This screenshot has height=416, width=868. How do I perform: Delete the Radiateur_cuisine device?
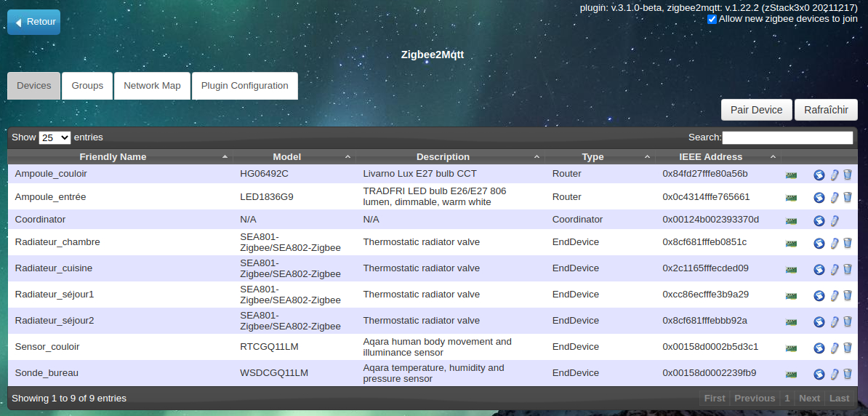point(847,269)
